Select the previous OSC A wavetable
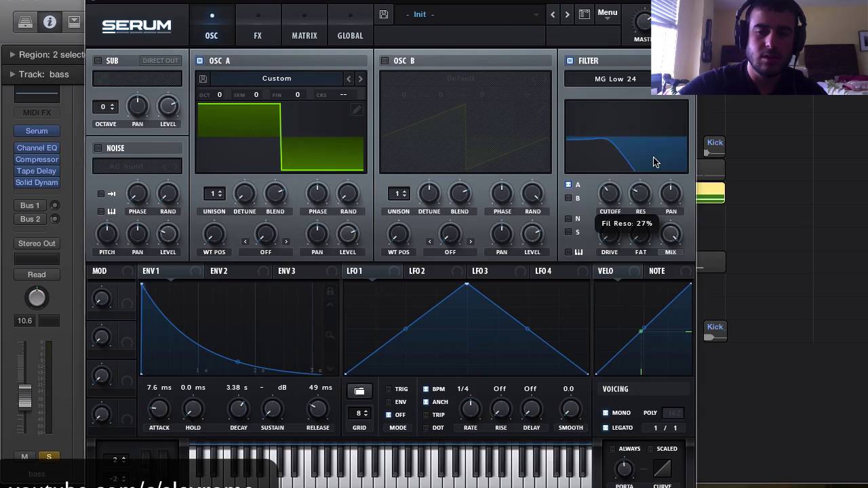This screenshot has height=488, width=868. [349, 79]
